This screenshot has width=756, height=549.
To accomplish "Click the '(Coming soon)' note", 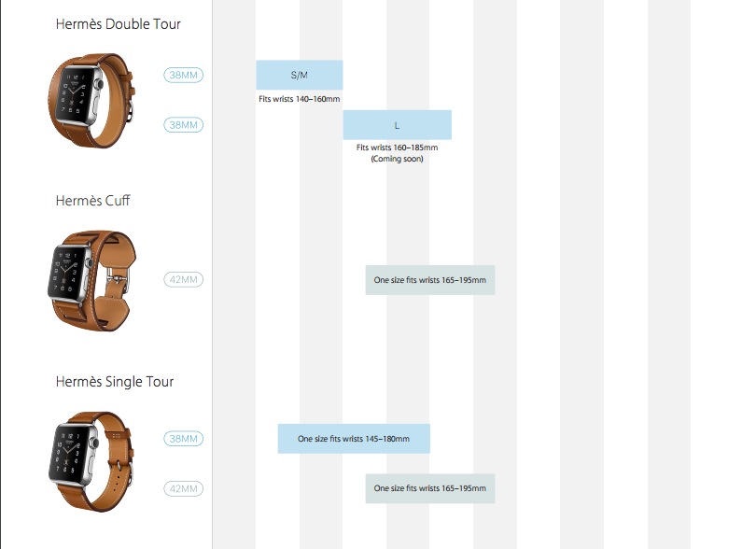I will tap(397, 159).
